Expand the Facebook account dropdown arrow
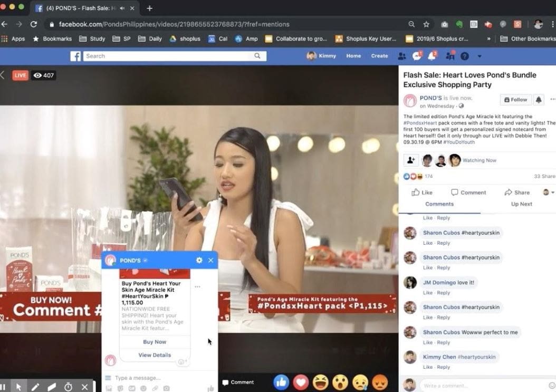 click(480, 56)
